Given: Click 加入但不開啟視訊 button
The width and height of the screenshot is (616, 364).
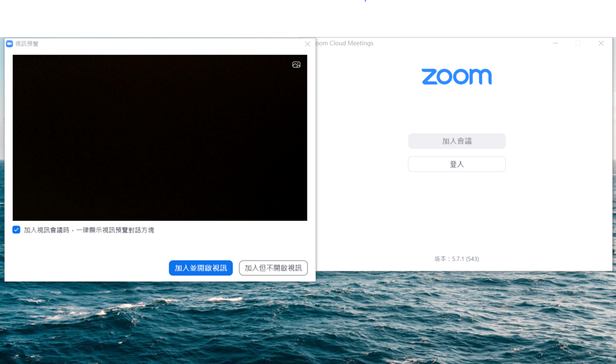Looking at the screenshot, I should [x=273, y=268].
